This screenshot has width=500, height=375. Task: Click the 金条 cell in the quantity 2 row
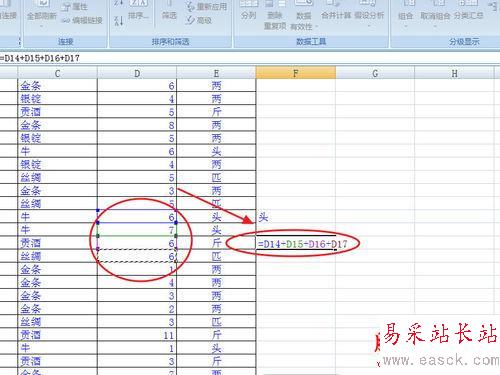[x=57, y=309]
